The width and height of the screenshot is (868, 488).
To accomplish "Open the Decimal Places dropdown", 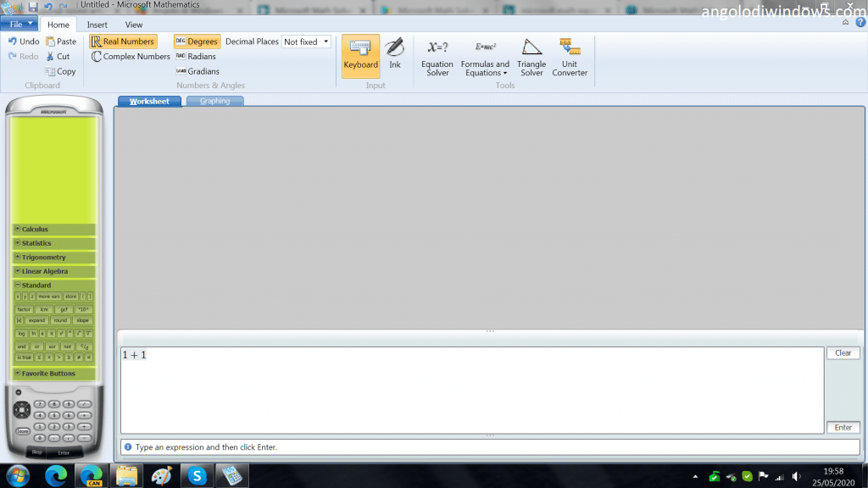I will tap(306, 42).
